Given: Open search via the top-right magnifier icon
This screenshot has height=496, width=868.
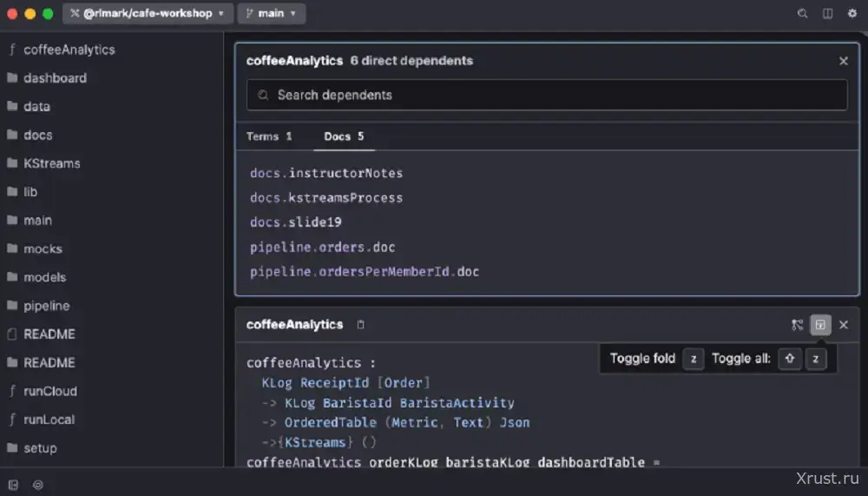Looking at the screenshot, I should 802,14.
